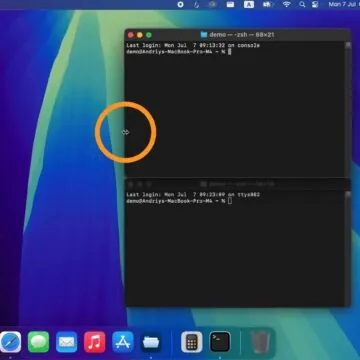This screenshot has width=360, height=360.
Task: Click 'Last login' line ending 'on console'
Action: 193,45
